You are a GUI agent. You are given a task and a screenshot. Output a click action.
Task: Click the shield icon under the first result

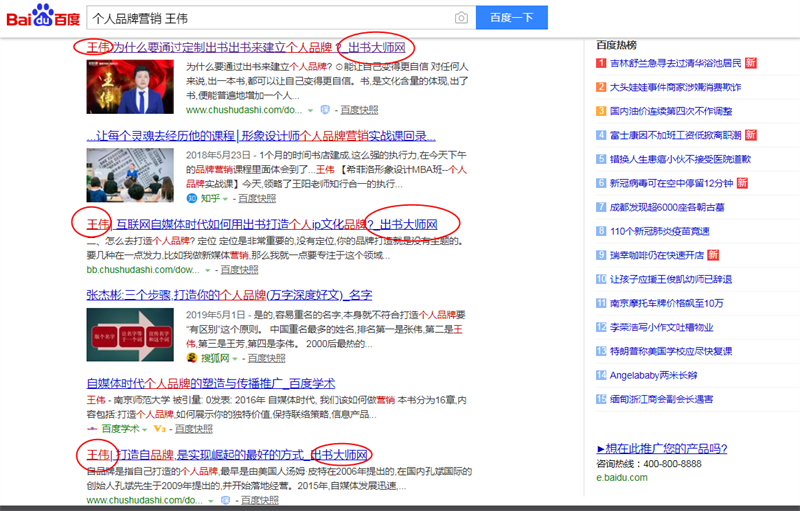pyautogui.click(x=326, y=109)
